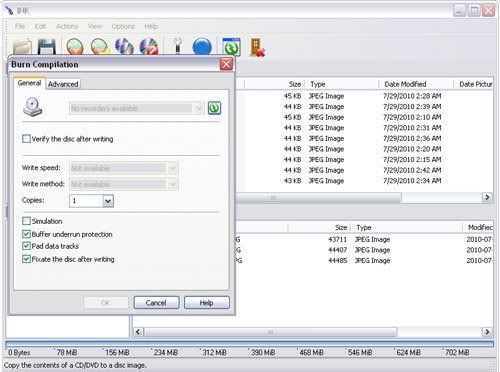Open the Options menu
The height and width of the screenshot is (372, 500).
tap(123, 26)
